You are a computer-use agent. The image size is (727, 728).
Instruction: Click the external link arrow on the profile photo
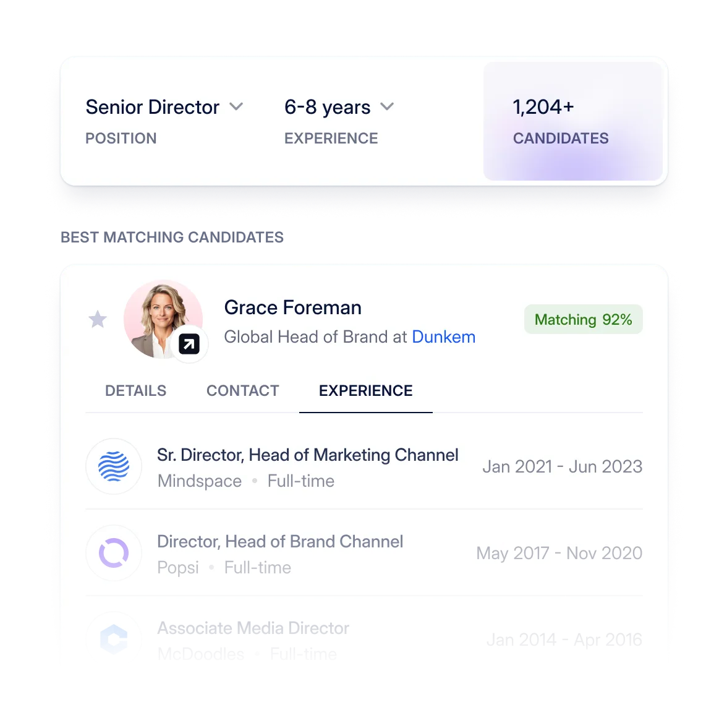[x=187, y=343]
